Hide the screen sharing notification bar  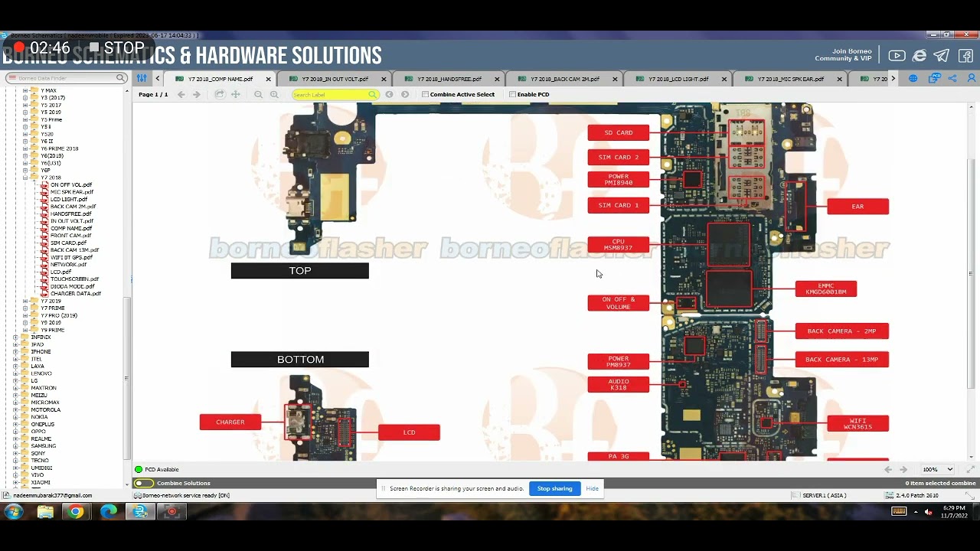592,488
